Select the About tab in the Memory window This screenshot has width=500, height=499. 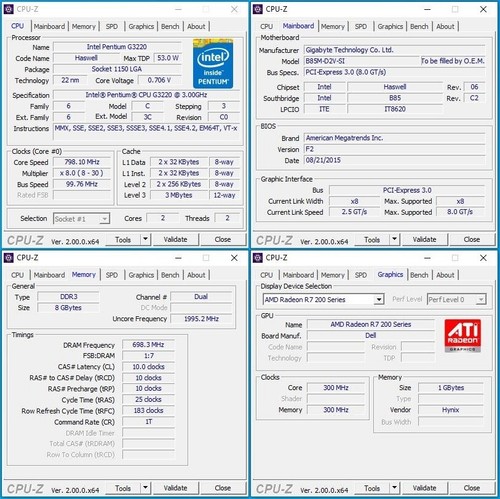(196, 275)
